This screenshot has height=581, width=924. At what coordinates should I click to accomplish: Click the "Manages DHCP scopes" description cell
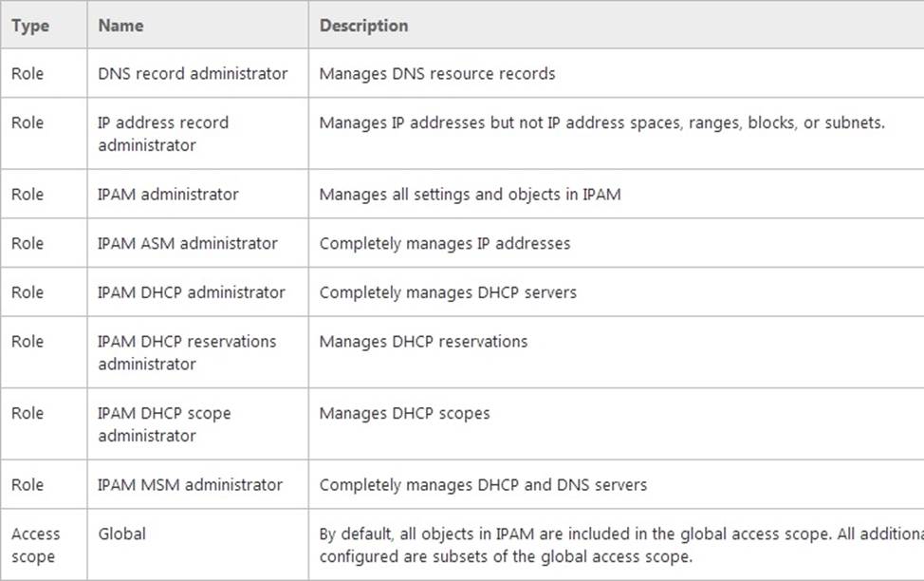(404, 413)
